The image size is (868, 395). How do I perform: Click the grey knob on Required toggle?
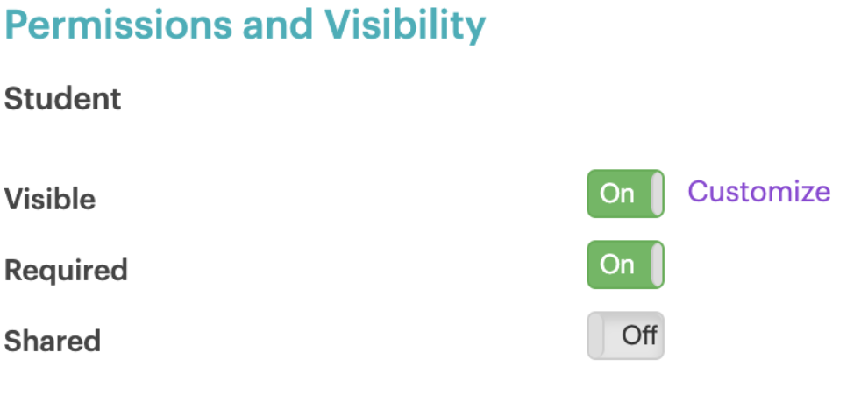click(x=657, y=265)
